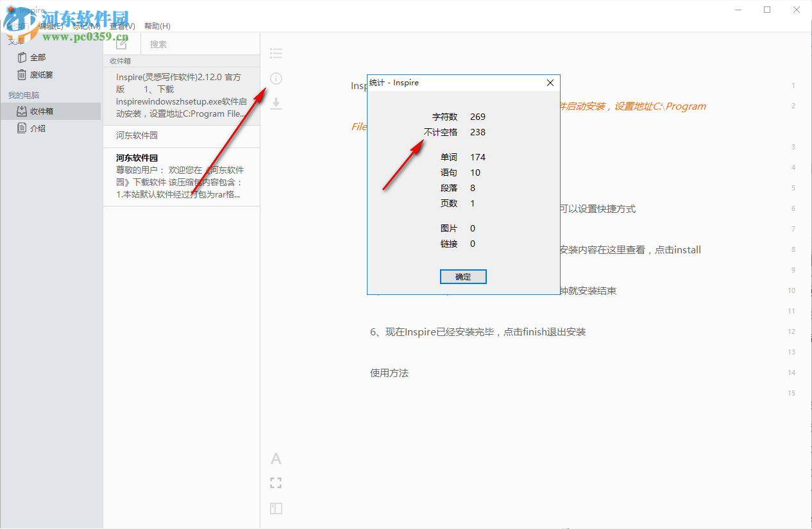812x529 pixels.
Task: Open the 查看(V) menu
Action: click(123, 26)
